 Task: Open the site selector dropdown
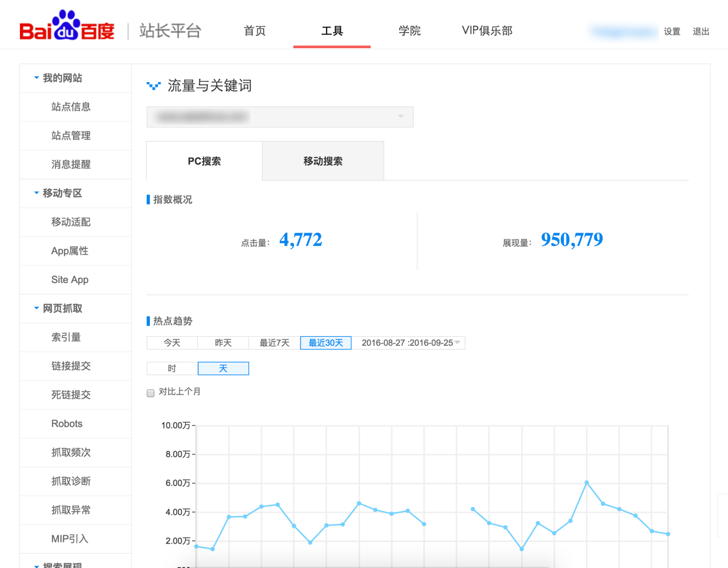coord(280,117)
